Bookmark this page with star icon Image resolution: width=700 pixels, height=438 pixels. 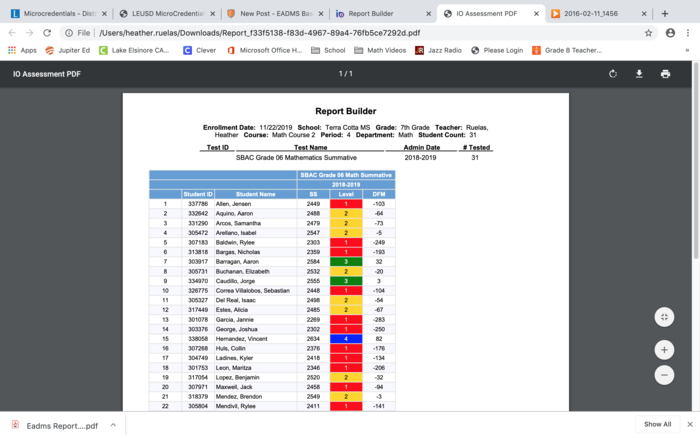click(650, 32)
